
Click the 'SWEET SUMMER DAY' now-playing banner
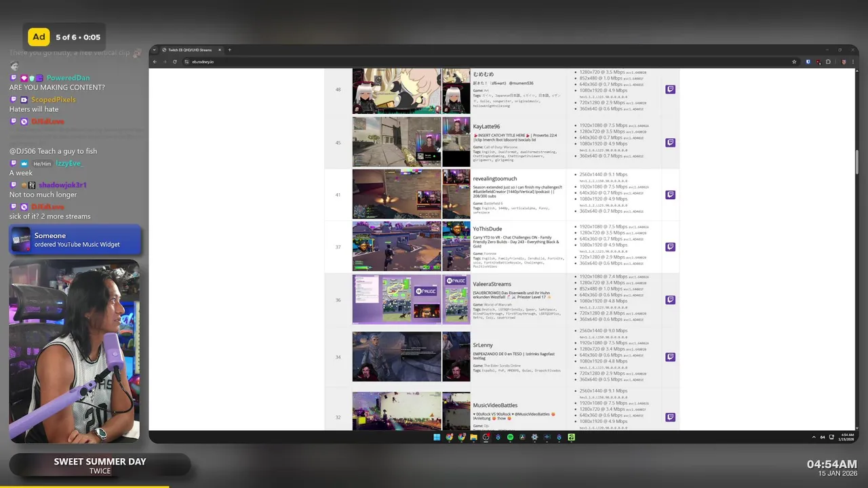[x=100, y=466]
